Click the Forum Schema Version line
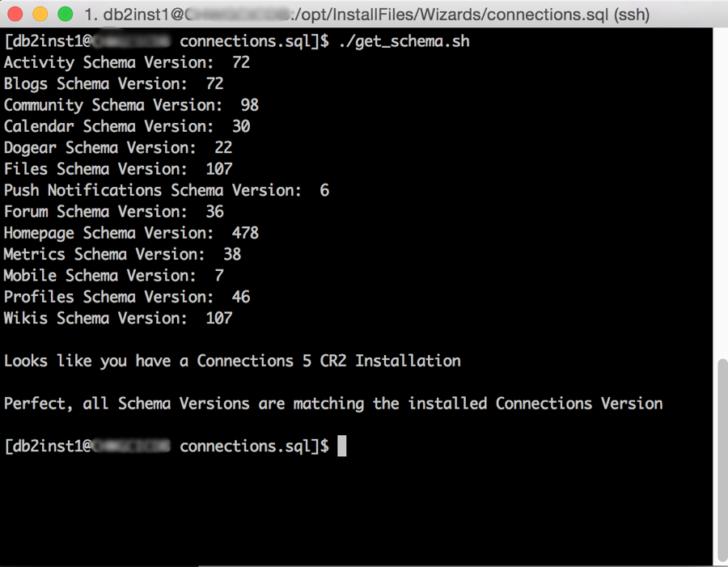 (x=114, y=212)
